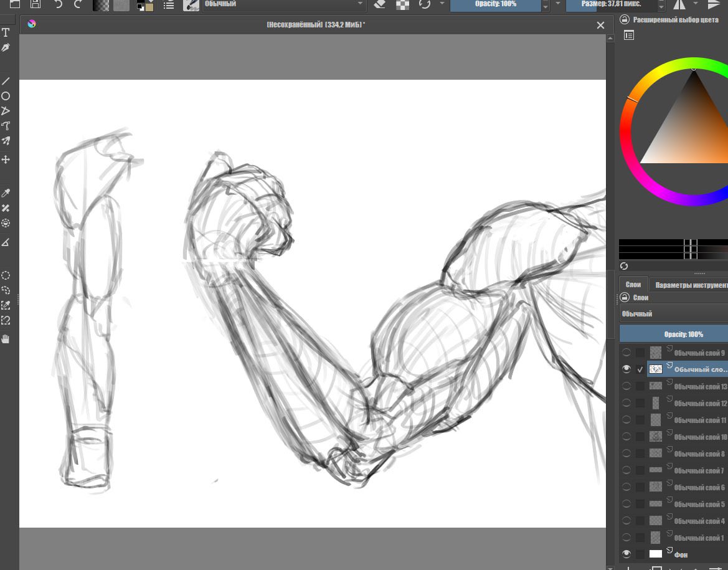728x570 pixels.
Task: Open brush blending mode Обычный dropdown
Action: [284, 4]
